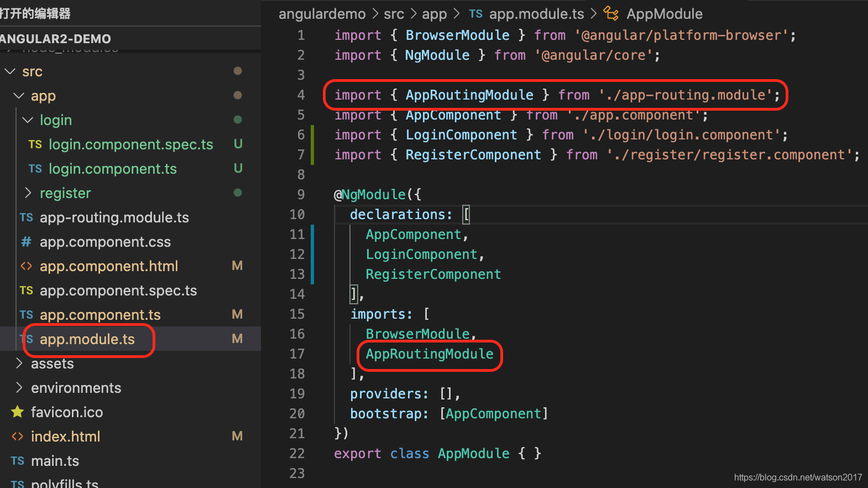Click AppModule class symbol icon in breadcrumb
The height and width of the screenshot is (488, 868).
[x=611, y=13]
